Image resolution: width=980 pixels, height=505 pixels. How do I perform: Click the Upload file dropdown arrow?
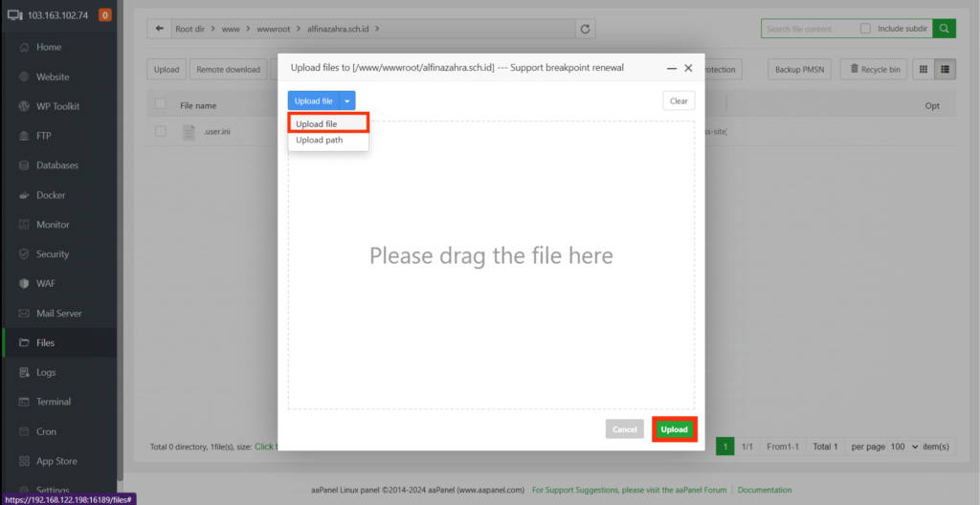(347, 100)
